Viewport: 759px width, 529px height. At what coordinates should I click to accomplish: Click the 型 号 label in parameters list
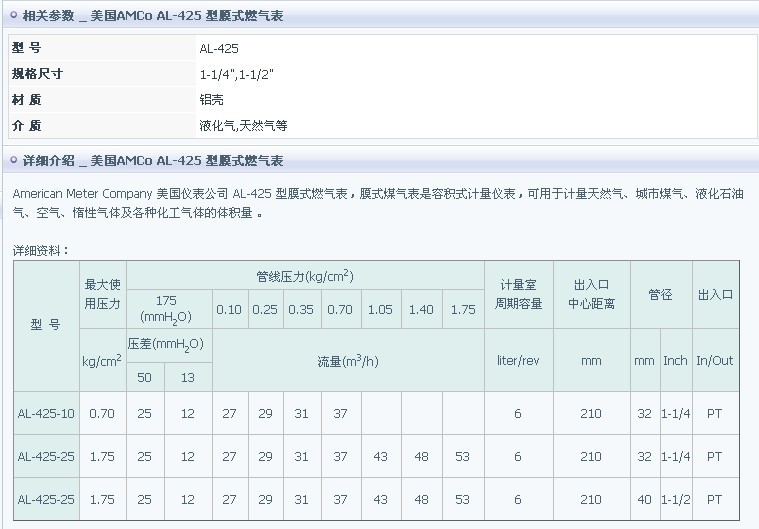point(27,48)
